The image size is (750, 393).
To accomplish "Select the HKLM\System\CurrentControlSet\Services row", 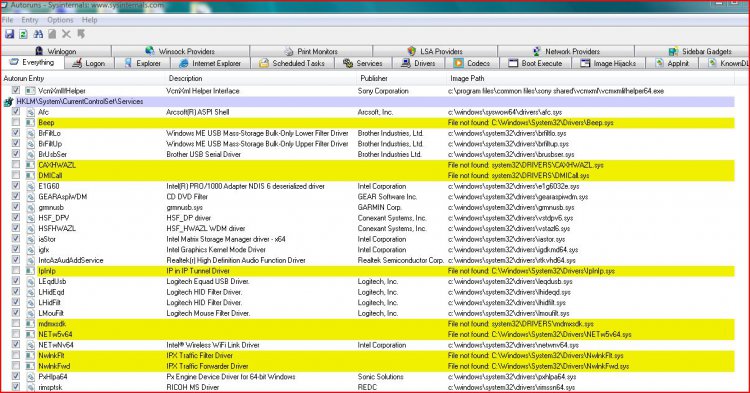I will click(x=368, y=101).
